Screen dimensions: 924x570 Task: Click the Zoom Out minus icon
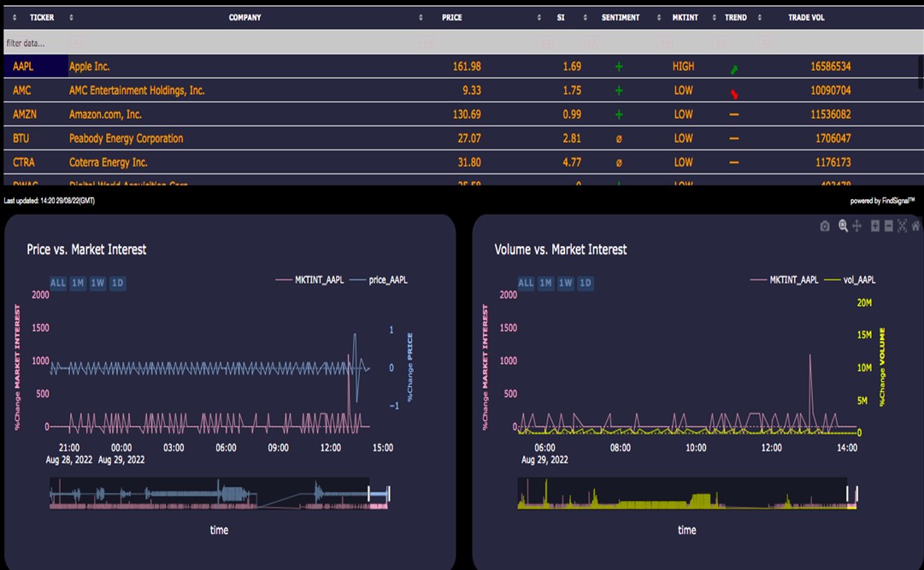click(889, 226)
